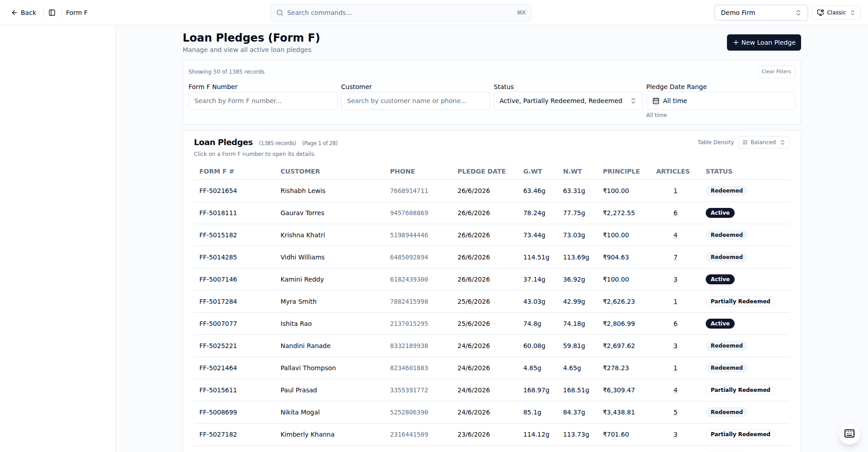Open Form F number FF-5018111
The image size is (868, 452).
tap(218, 213)
